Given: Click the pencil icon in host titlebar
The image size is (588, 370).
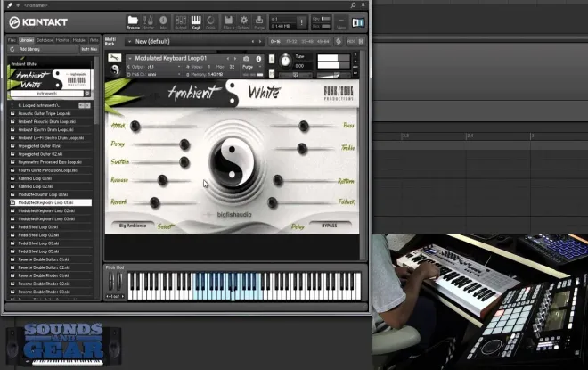Looking at the screenshot, I should coord(10,5).
